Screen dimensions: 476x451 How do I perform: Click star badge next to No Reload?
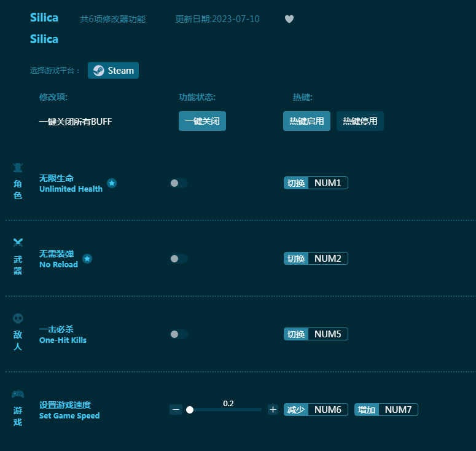87,259
